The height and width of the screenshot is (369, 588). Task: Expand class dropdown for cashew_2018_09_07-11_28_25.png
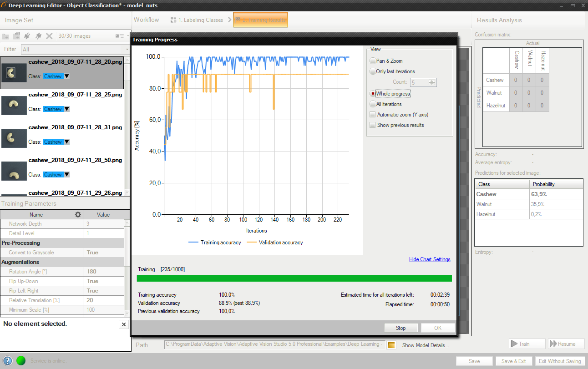tap(67, 109)
